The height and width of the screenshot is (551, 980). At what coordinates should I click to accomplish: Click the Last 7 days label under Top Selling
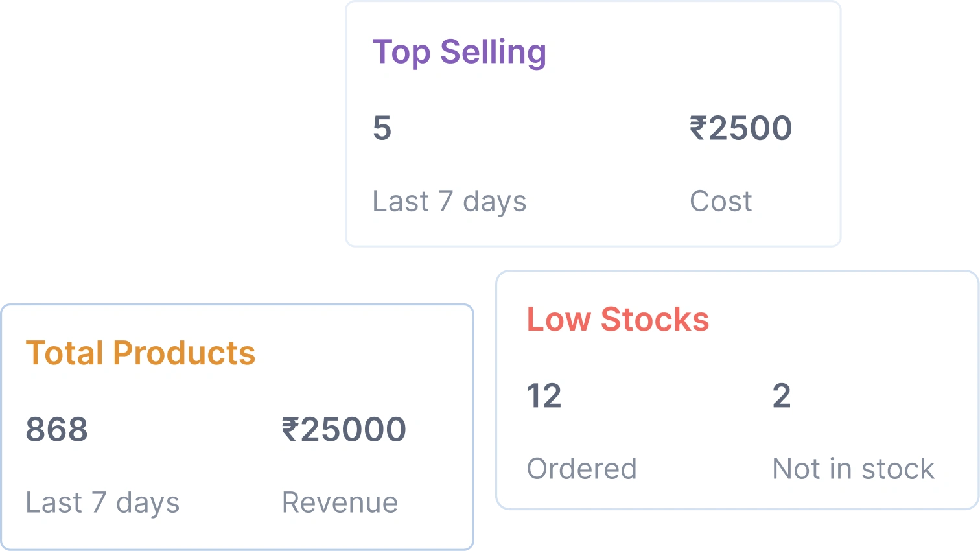pos(449,201)
